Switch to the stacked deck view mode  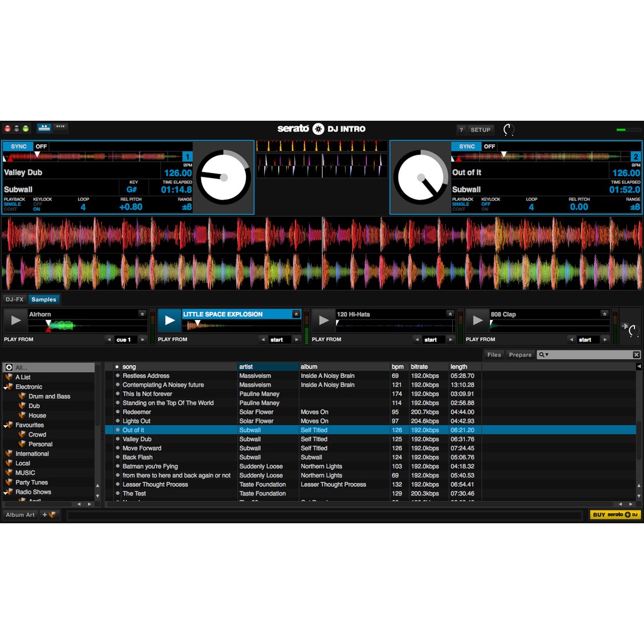(44, 128)
